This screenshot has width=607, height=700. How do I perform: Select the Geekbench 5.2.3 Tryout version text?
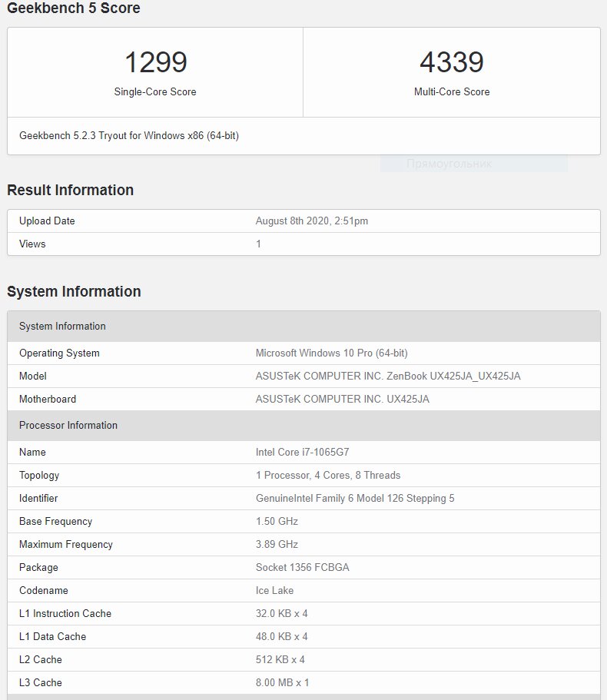129,136
